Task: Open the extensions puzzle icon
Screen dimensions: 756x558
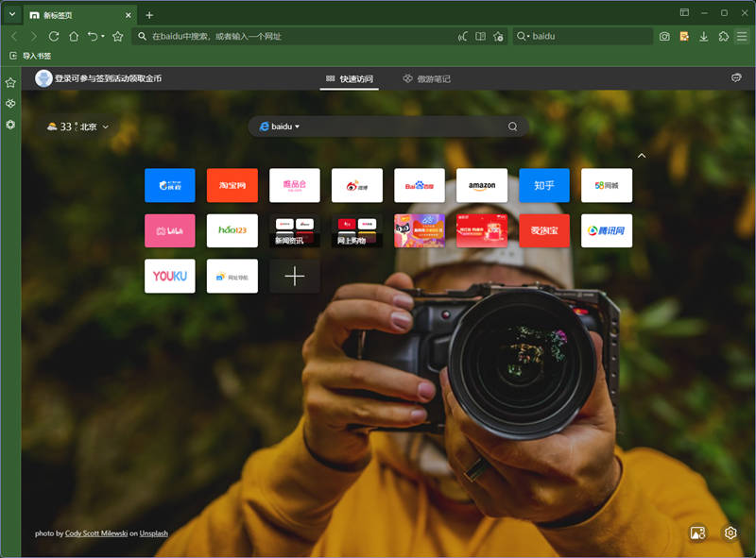Action: tap(723, 36)
